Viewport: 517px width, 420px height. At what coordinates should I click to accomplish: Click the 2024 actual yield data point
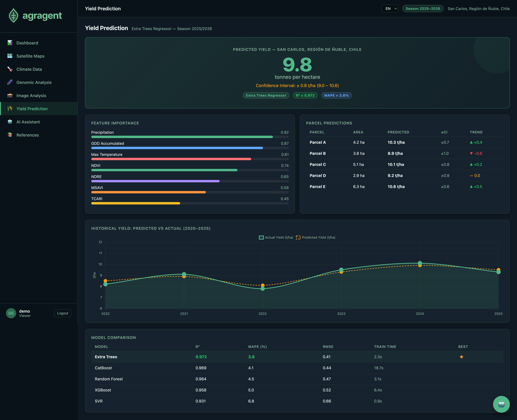click(x=420, y=263)
